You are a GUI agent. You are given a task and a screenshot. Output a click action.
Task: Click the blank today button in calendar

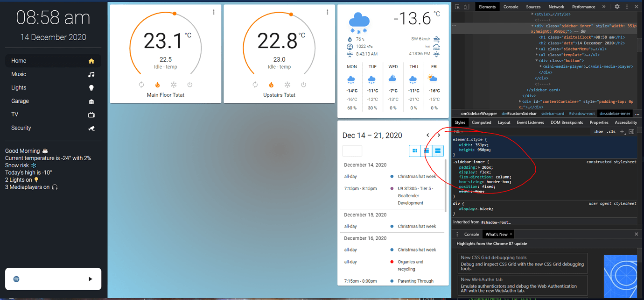tap(352, 151)
